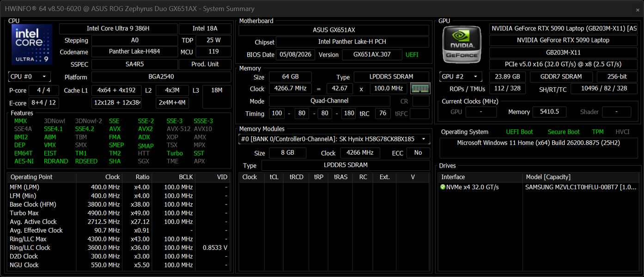Open the CPU #0 selector dropdown
644x277 pixels.
click(30, 77)
